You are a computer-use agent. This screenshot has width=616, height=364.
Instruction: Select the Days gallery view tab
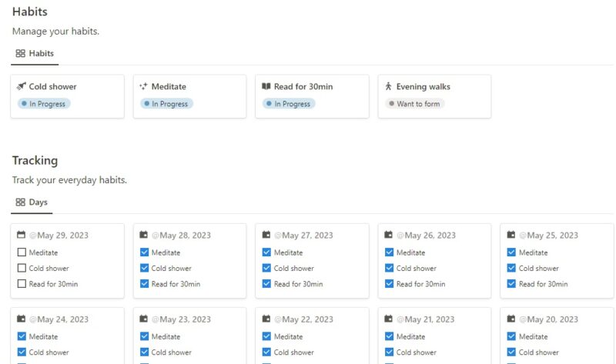[x=32, y=202]
